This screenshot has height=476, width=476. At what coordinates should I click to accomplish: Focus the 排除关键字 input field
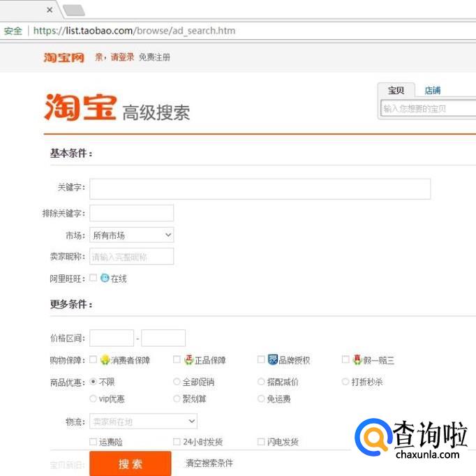132,213
